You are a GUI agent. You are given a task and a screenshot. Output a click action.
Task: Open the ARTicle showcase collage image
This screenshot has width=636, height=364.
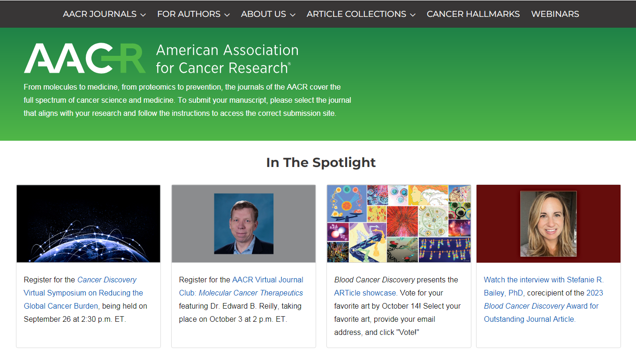(399, 224)
